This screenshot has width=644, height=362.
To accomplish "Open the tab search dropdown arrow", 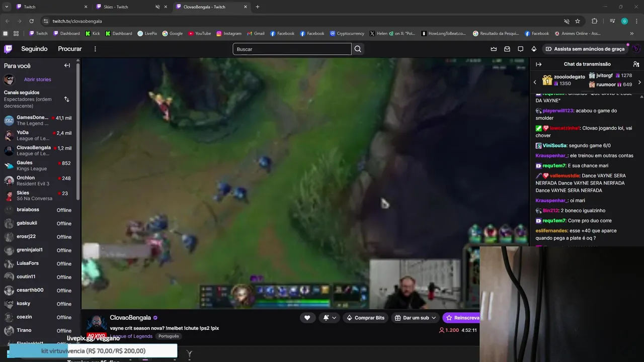I will tap(7, 7).
